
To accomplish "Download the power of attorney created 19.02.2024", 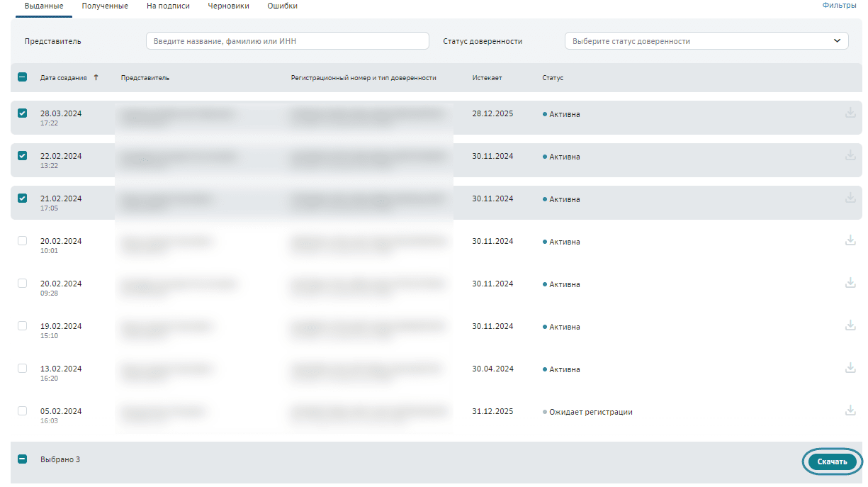I will (850, 325).
